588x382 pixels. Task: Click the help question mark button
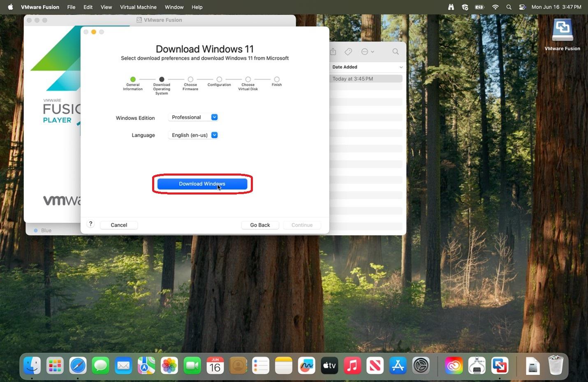(90, 224)
